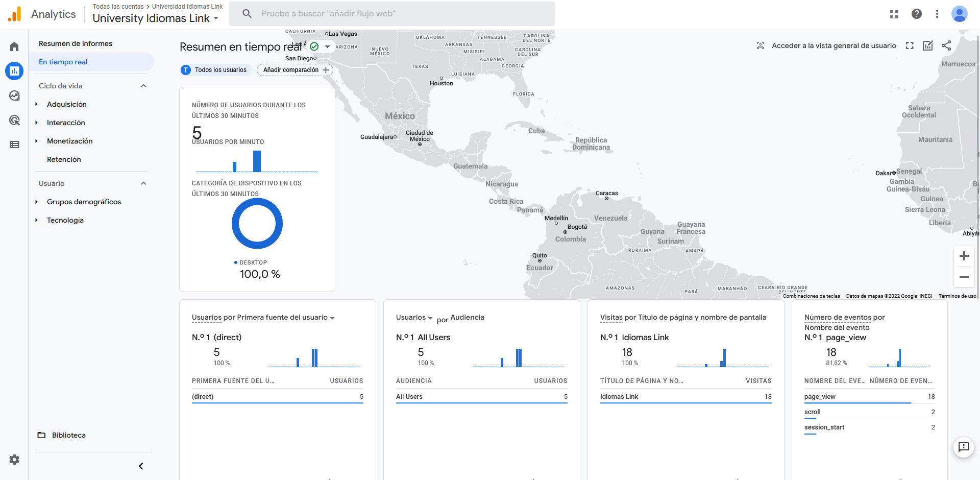Enter fullscreen map view
The height and width of the screenshot is (480, 980).
pos(910,45)
